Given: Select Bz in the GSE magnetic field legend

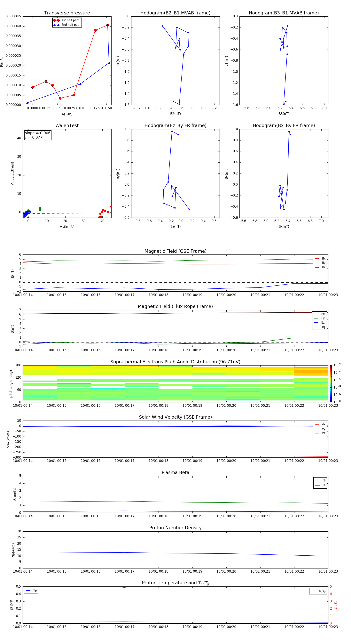Looking at the screenshot, I should [320, 267].
